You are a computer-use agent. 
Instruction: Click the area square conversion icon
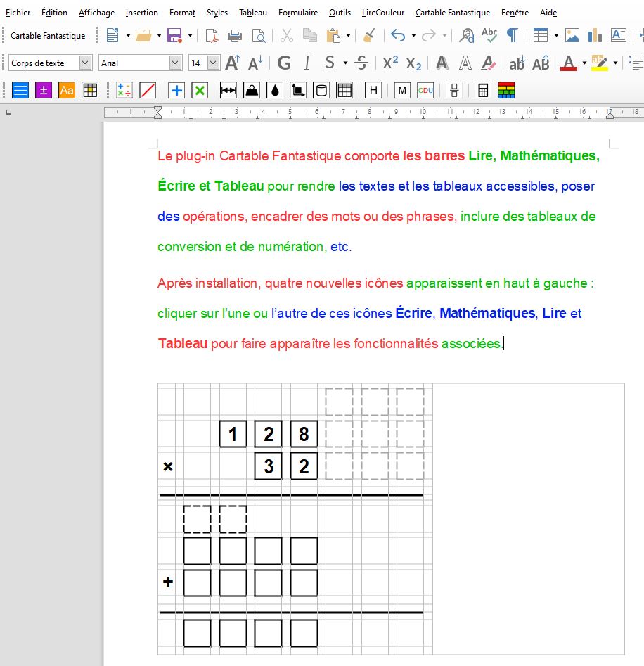pos(298,91)
